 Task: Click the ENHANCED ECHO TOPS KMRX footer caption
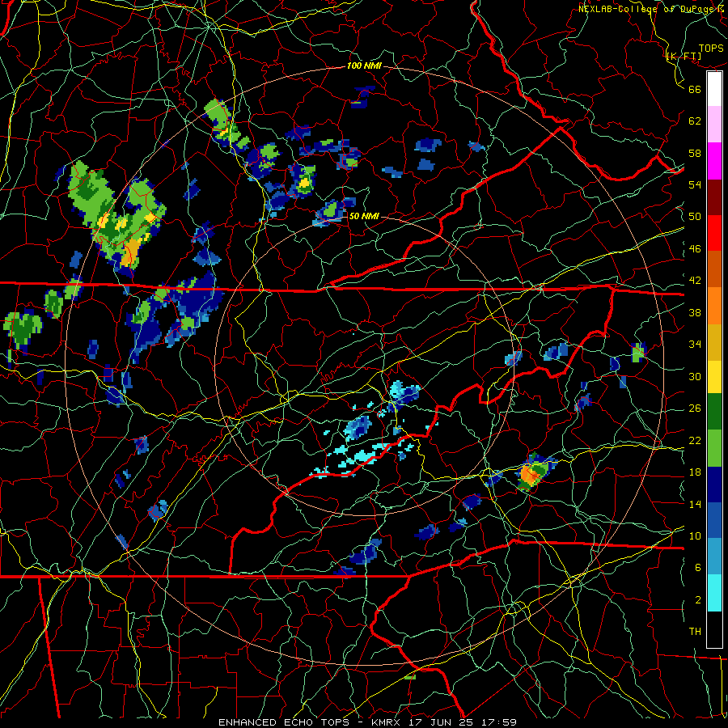click(367, 722)
